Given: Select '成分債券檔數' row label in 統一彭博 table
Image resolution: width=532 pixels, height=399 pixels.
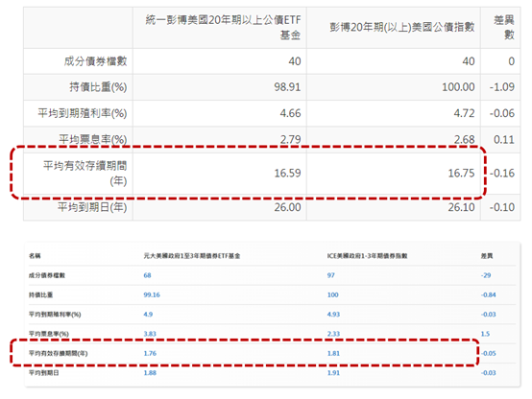Looking at the screenshot, I should [x=95, y=61].
